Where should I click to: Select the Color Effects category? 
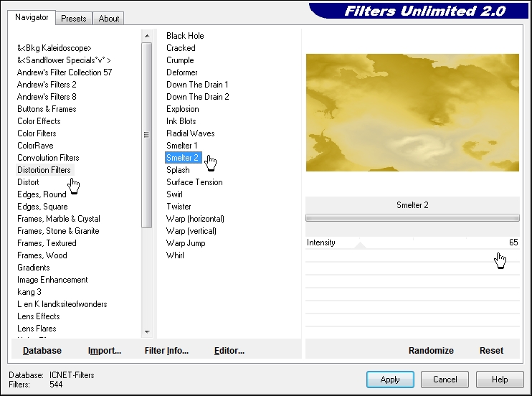[x=39, y=121]
